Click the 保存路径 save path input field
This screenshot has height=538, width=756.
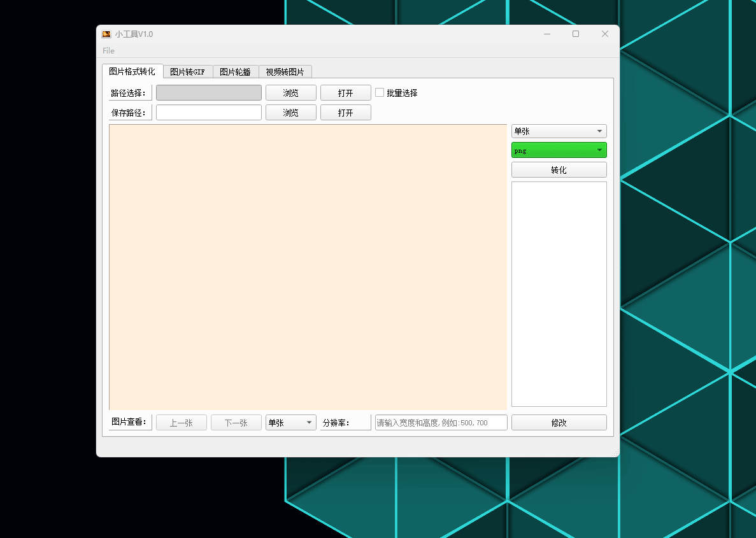tap(208, 112)
